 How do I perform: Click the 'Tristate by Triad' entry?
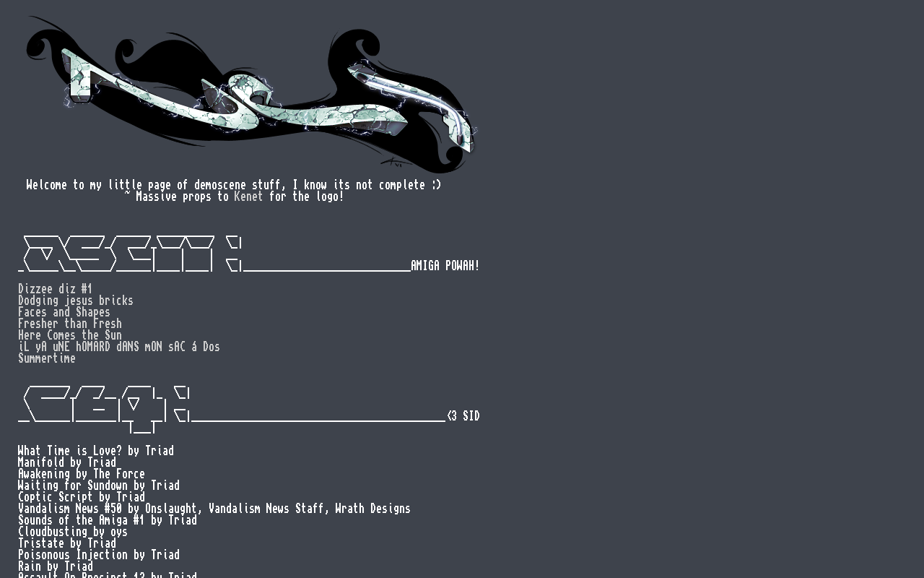tap(67, 543)
